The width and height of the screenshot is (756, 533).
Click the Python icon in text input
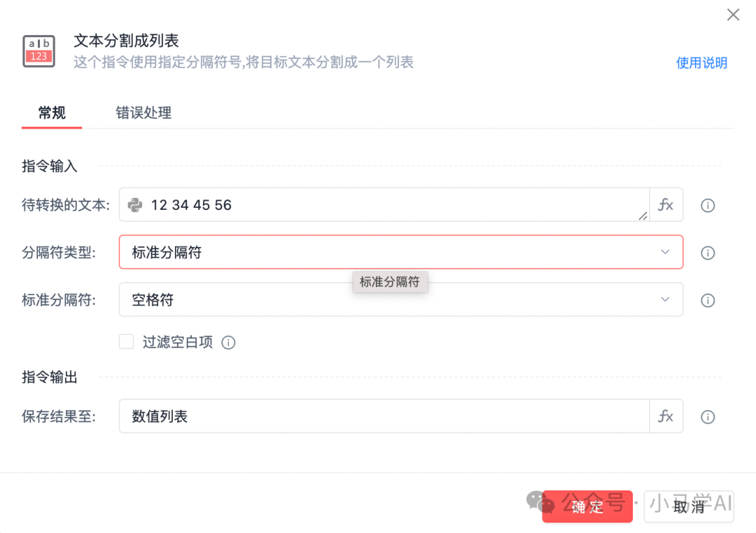tap(135, 205)
